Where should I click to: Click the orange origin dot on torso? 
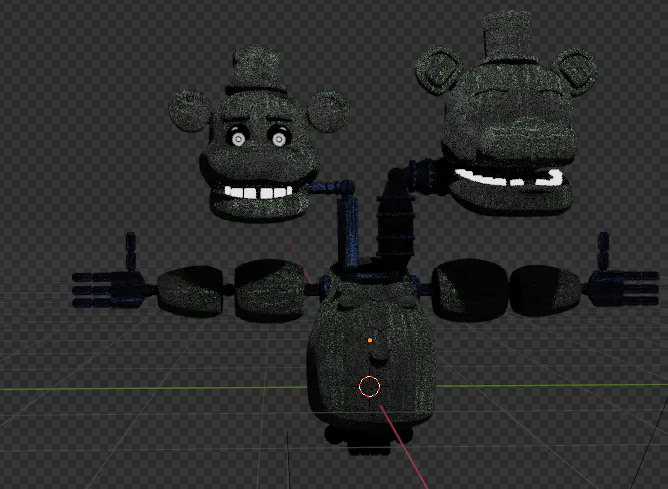370,340
